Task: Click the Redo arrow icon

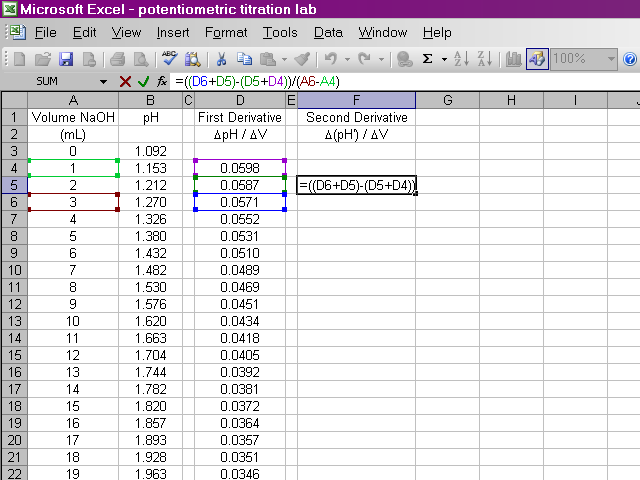Action: tap(364, 60)
